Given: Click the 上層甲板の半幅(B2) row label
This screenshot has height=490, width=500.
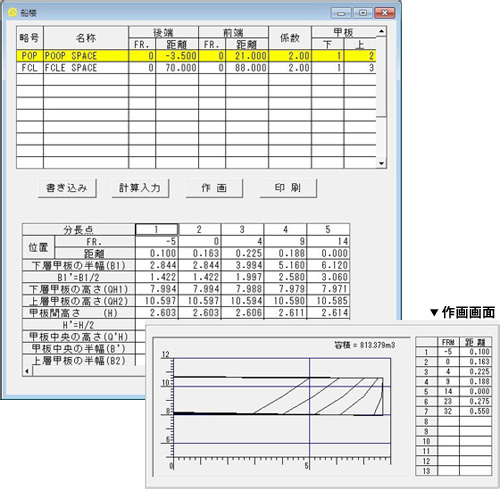Looking at the screenshot, I should pos(79,360).
